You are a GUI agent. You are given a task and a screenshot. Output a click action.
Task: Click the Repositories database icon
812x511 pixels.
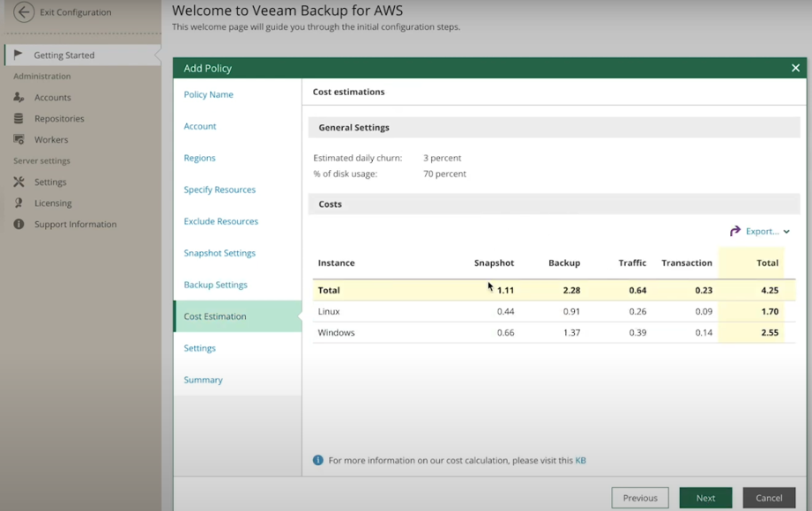19,119
